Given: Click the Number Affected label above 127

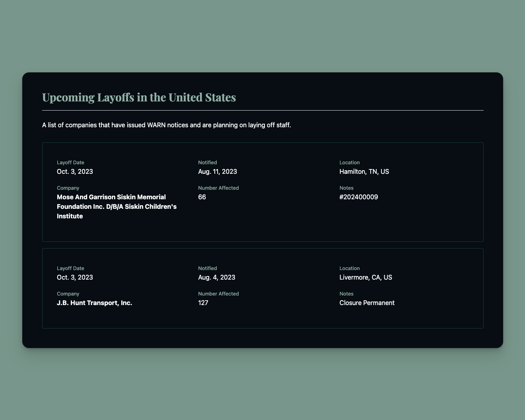Looking at the screenshot, I should coord(218,294).
